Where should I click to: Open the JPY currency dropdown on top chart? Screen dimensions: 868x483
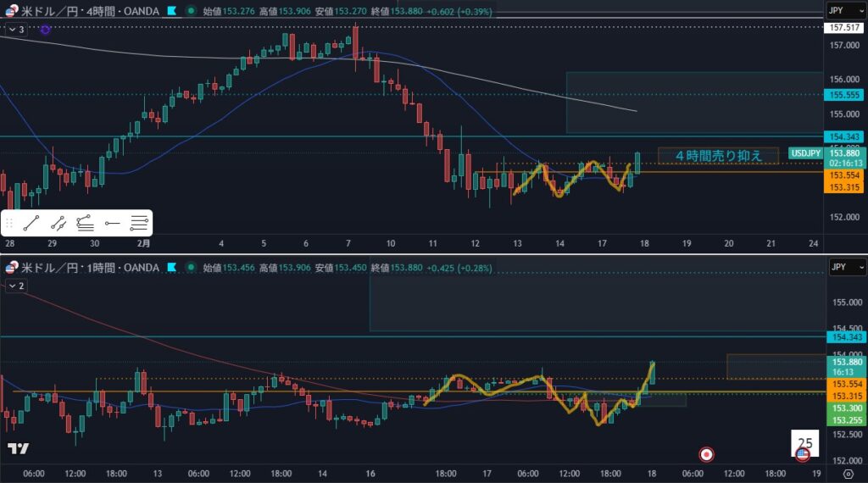[x=845, y=11]
